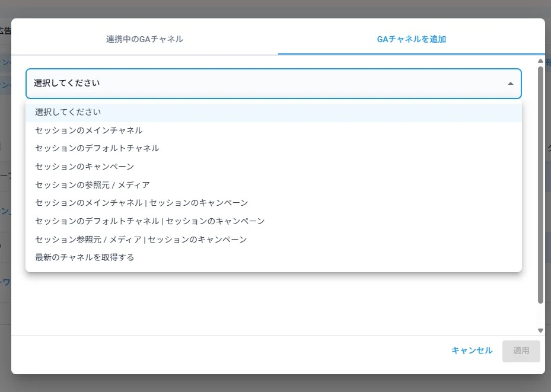Click the 選択してください combo box field
Screen dimensions: 551x392
coord(261,84)
